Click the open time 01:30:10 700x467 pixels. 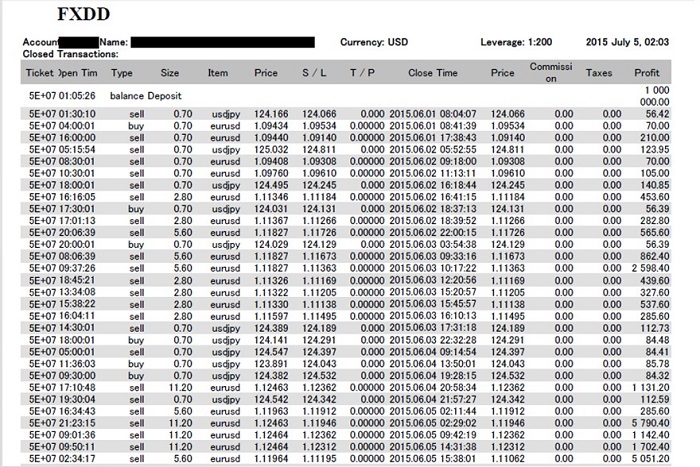(77, 114)
